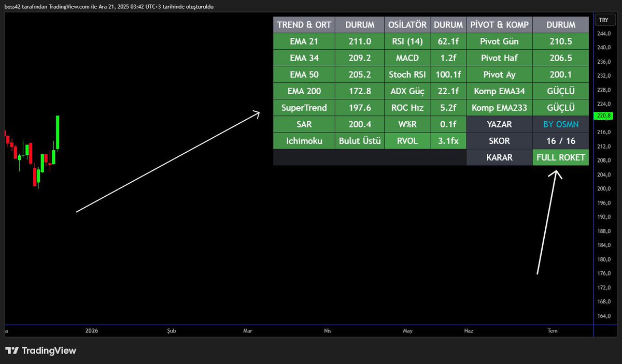Select the RSI value 62.1f

pos(448,41)
